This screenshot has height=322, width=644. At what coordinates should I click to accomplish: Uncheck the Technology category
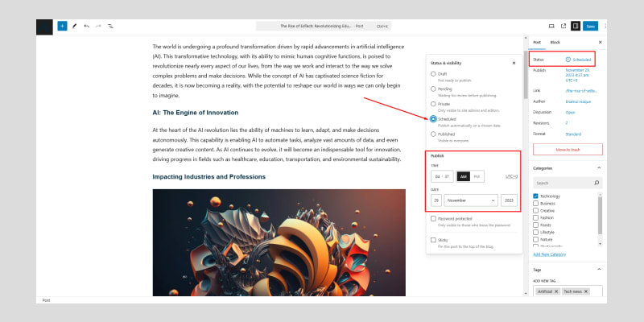coord(535,196)
